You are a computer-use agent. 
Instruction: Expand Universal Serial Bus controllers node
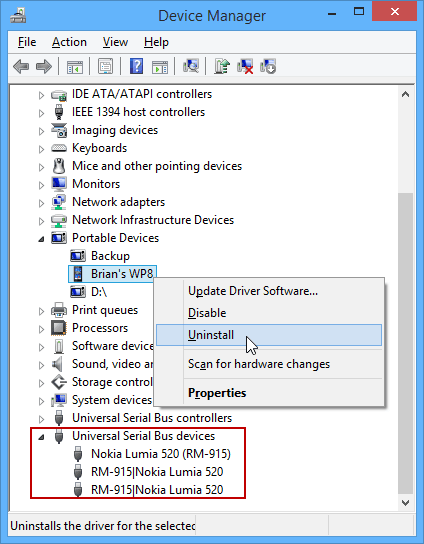pos(41,419)
